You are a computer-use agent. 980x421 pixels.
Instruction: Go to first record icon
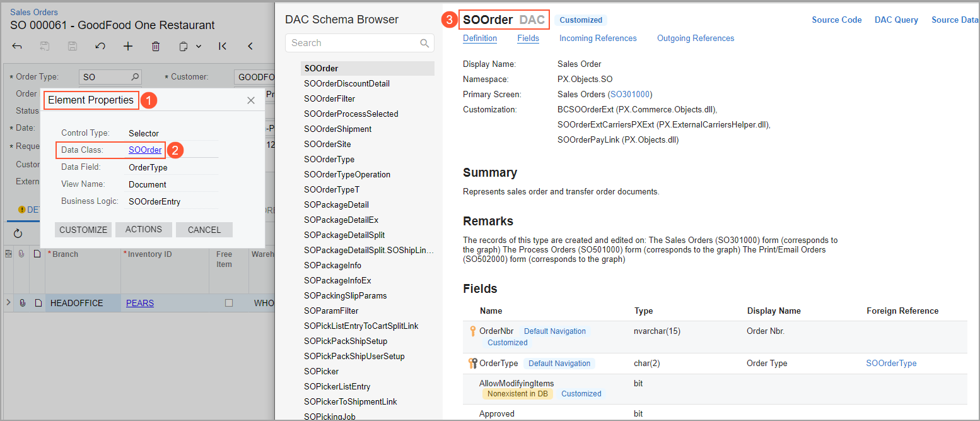[x=223, y=46]
